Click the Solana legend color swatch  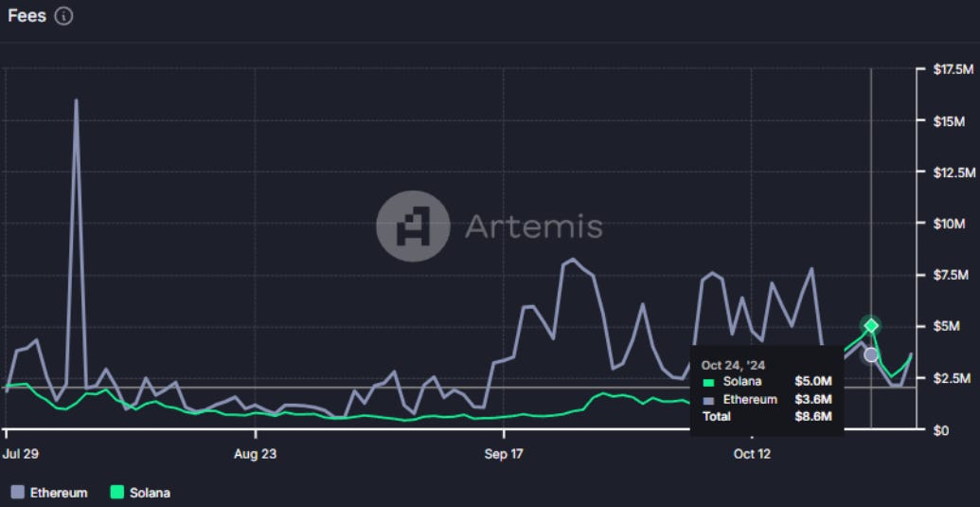click(116, 493)
